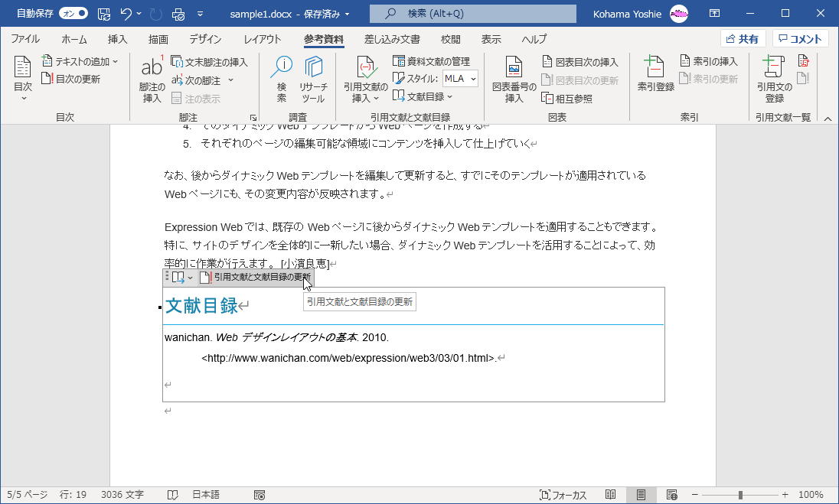The height and width of the screenshot is (504, 839).
Task: Click 資料文献の管理 button
Action: [x=431, y=61]
